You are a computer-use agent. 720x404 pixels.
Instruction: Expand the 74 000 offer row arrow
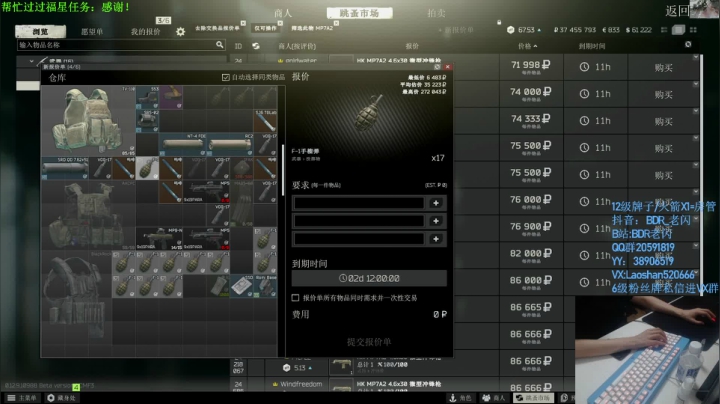click(696, 84)
